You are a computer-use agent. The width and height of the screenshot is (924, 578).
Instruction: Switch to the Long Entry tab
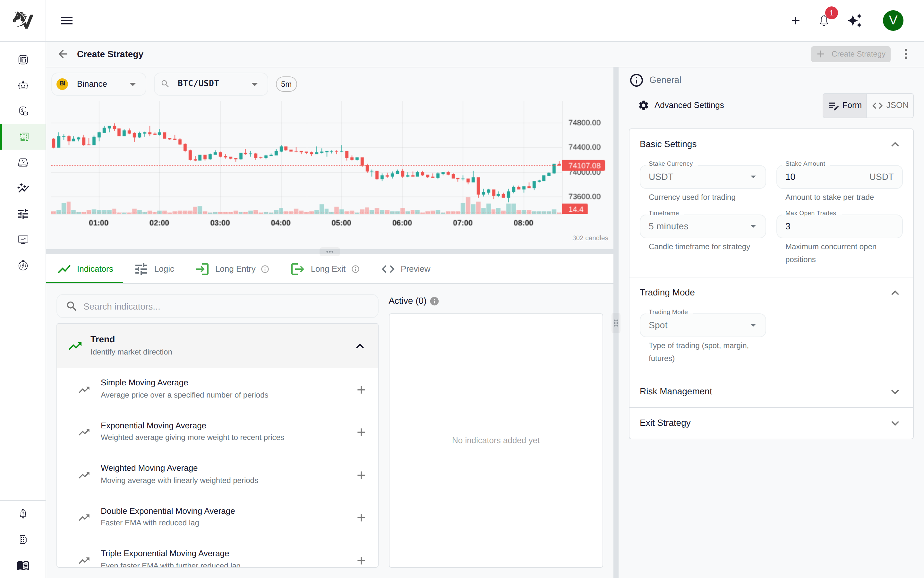point(232,269)
